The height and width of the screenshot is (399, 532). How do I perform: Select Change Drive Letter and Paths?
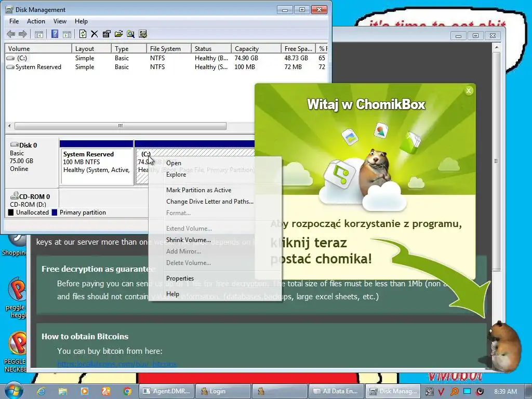pos(215,202)
